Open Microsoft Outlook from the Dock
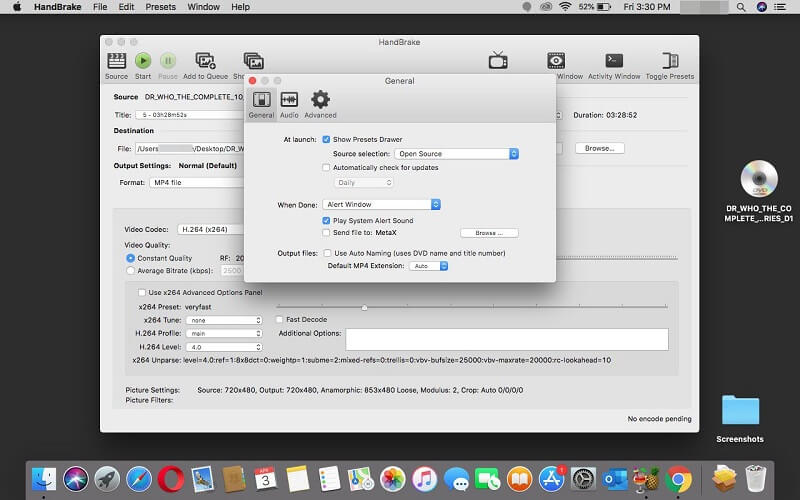Image resolution: width=800 pixels, height=500 pixels. pos(615,479)
